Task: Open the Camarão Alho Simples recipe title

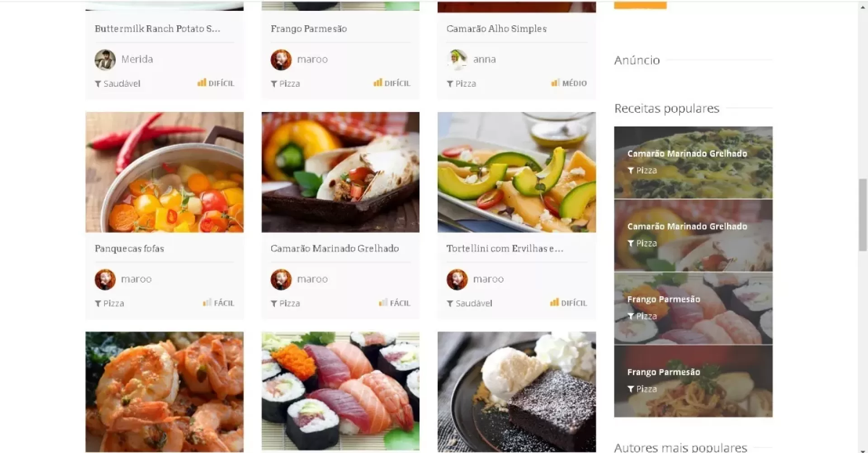Action: pos(496,28)
